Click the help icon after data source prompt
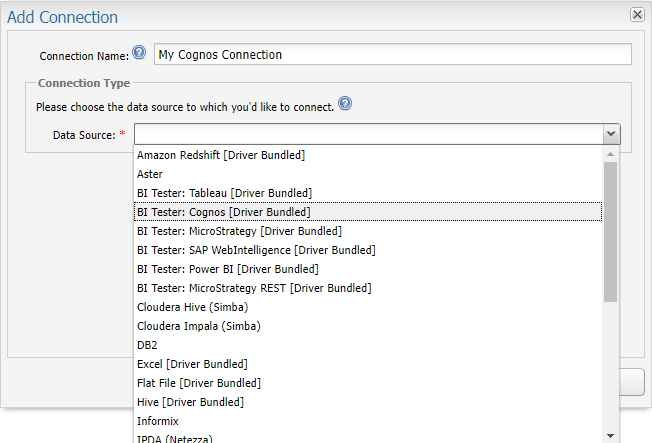This screenshot has width=652, height=443. point(345,103)
